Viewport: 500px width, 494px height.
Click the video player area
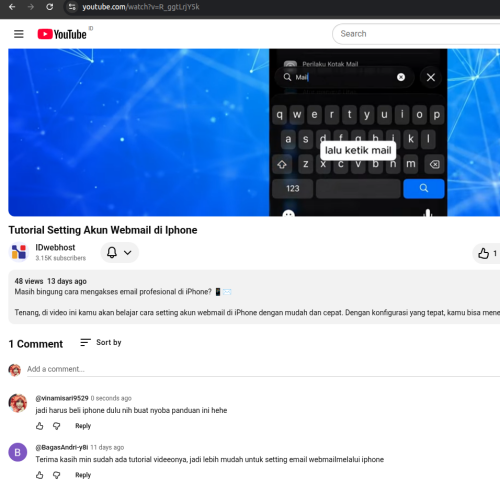[x=254, y=132]
